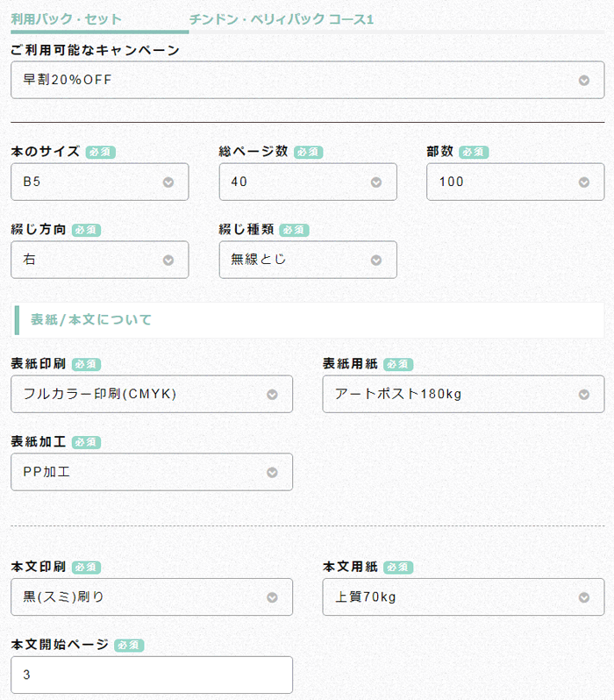Expand the 早割20%OFF campaign dropdown
The image size is (614, 700).
(x=307, y=80)
